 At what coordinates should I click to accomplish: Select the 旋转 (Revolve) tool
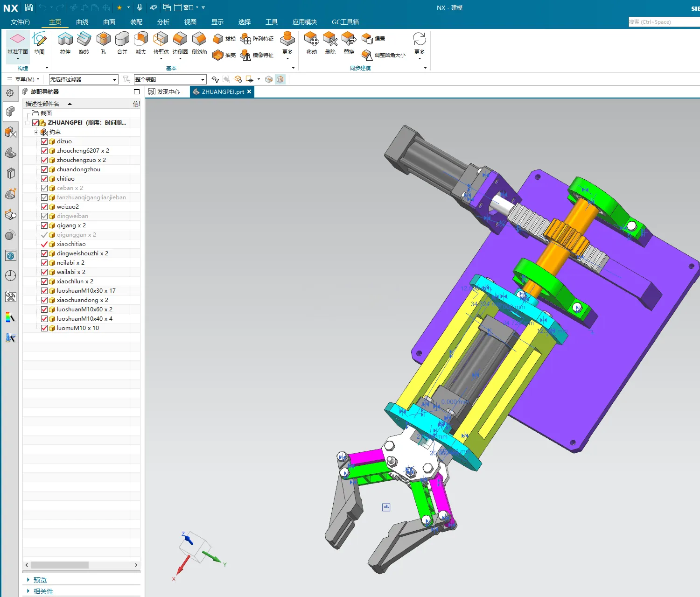[x=84, y=43]
